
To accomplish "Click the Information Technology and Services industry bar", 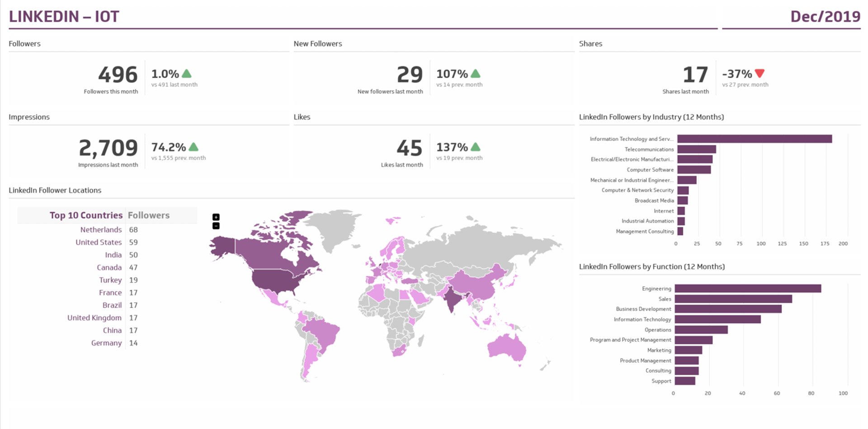I will [754, 139].
